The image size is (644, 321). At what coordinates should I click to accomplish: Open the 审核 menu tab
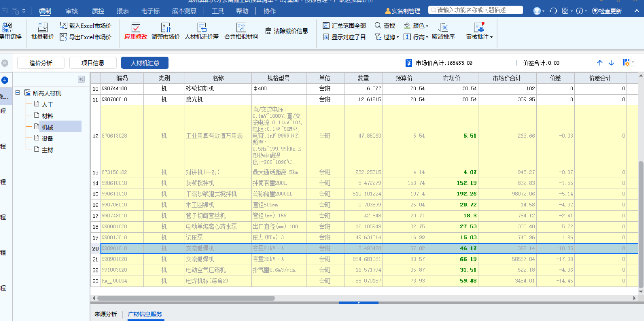72,11
